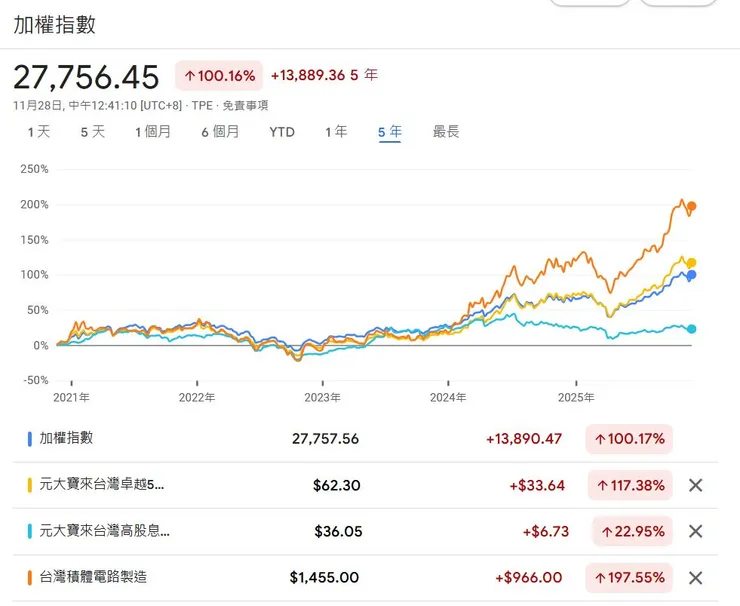Click the 200% y-axis label

point(34,204)
